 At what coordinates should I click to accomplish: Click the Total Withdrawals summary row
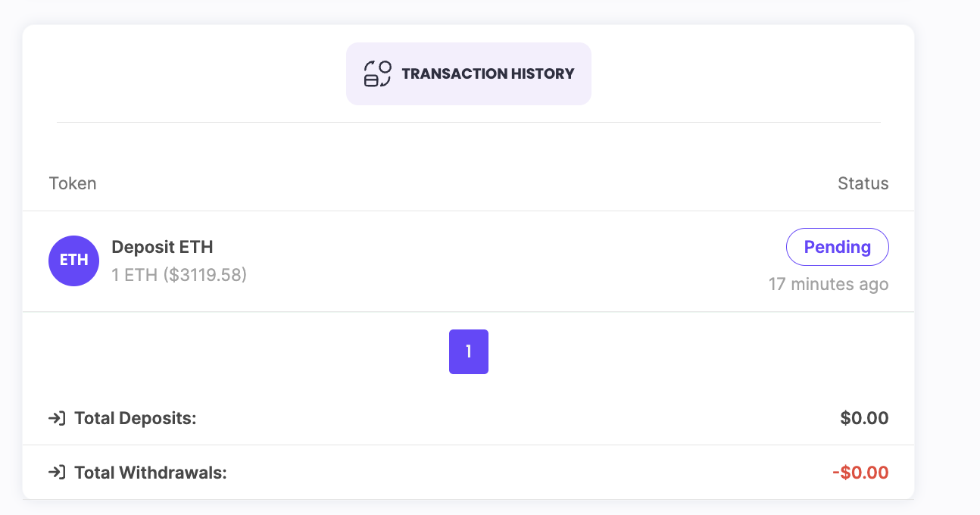tap(469, 473)
